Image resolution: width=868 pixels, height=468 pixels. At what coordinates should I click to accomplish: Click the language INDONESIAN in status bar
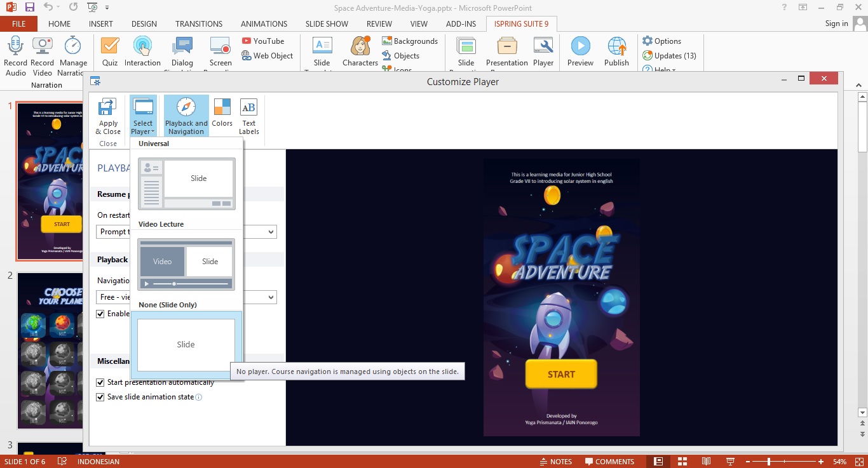pos(98,462)
